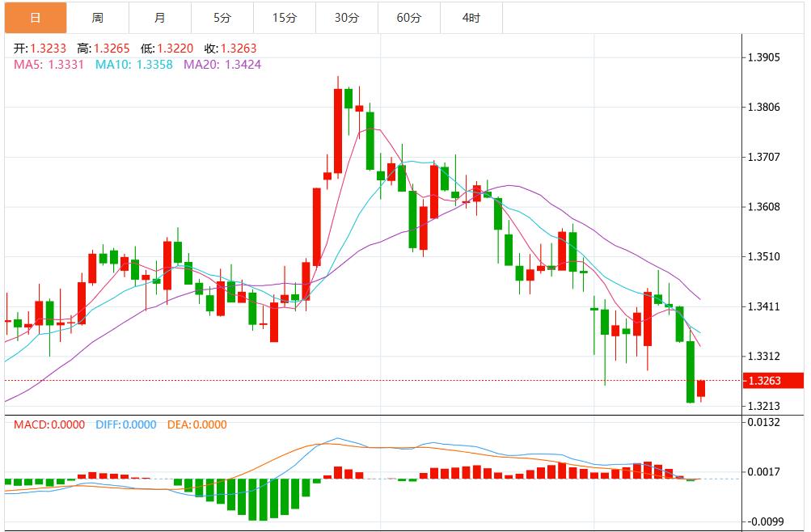
Task: Choose the 60分 timeframe tab
Action: point(408,18)
